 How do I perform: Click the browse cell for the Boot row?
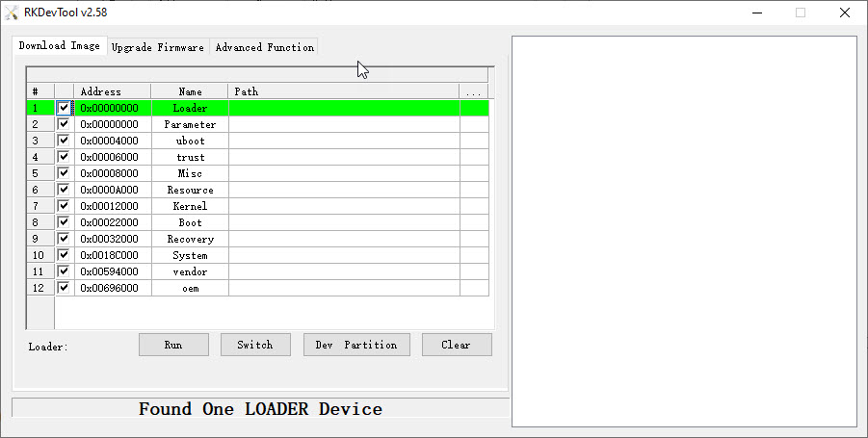[x=474, y=222]
